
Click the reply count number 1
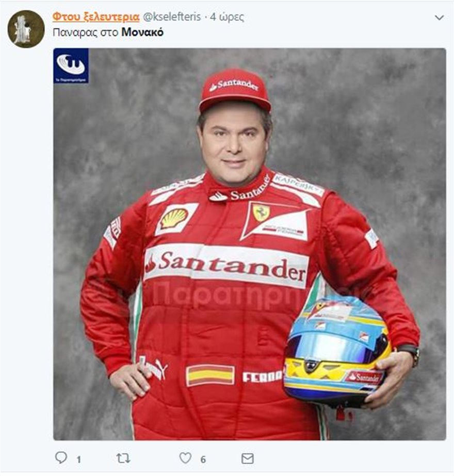78,459
